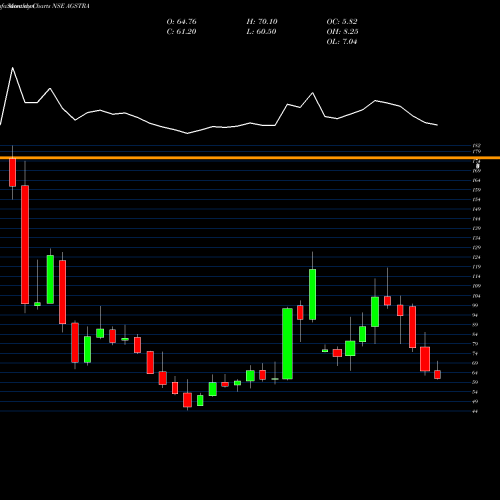Click the top price axis label '182'
The height and width of the screenshot is (500, 500).
click(x=477, y=146)
